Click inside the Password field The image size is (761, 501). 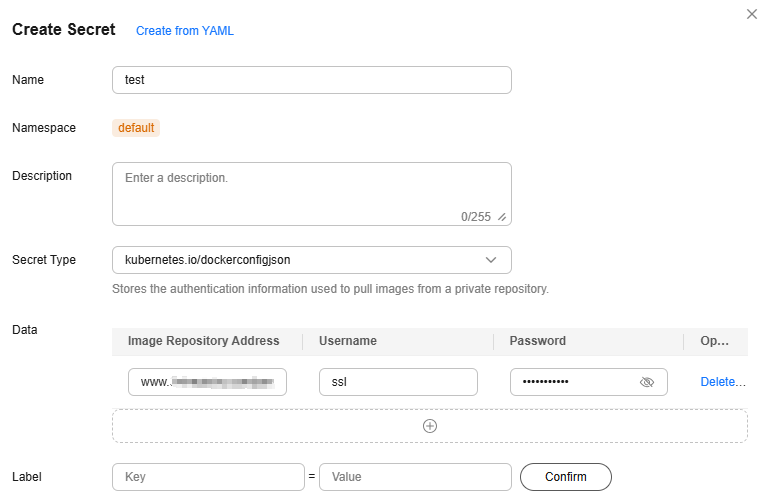(589, 382)
